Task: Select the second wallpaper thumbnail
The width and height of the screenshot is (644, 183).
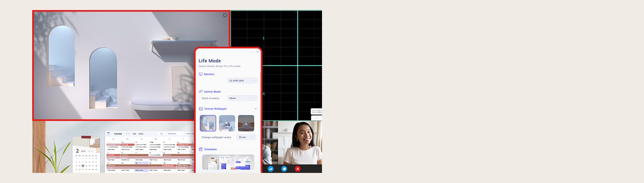Action: click(x=227, y=123)
